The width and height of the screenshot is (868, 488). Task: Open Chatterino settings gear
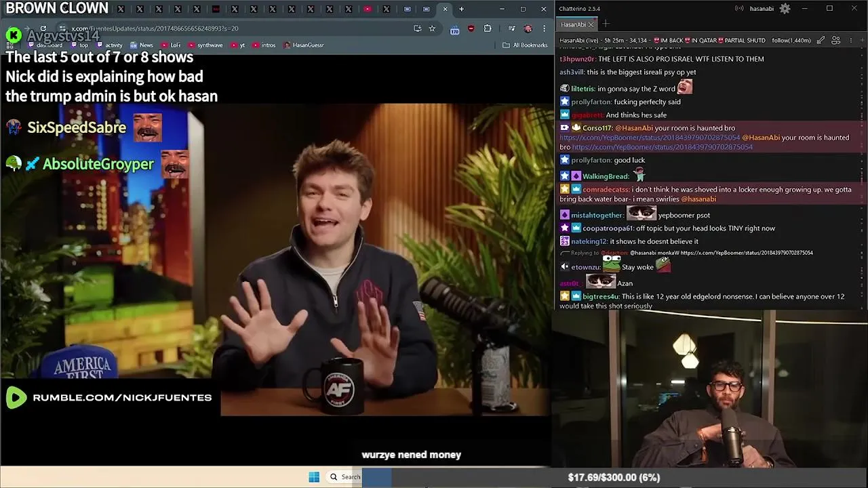coord(785,9)
